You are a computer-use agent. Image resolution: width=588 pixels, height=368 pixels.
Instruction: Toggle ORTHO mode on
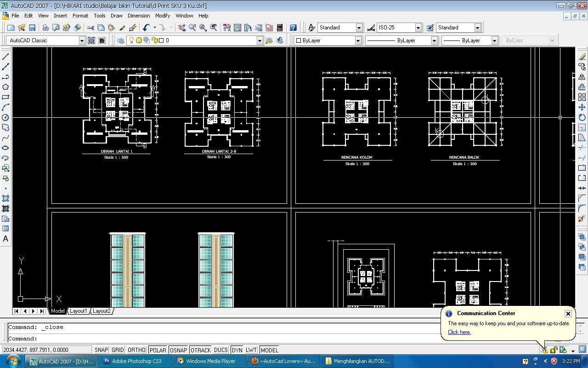tap(136, 350)
